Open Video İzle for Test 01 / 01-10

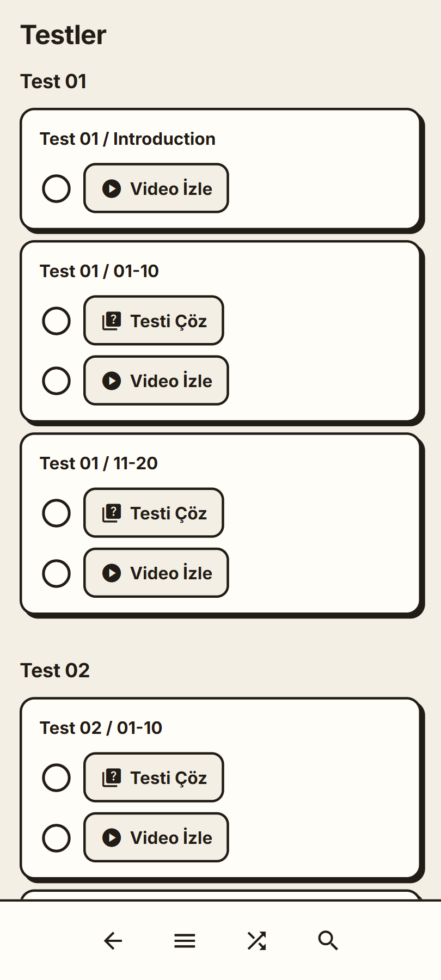point(156,381)
